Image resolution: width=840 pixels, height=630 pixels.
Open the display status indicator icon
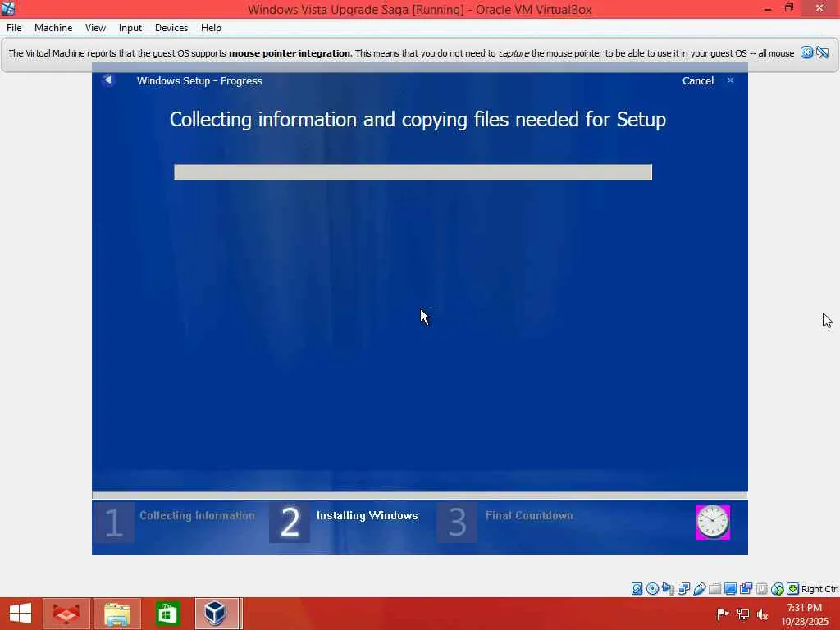730,589
